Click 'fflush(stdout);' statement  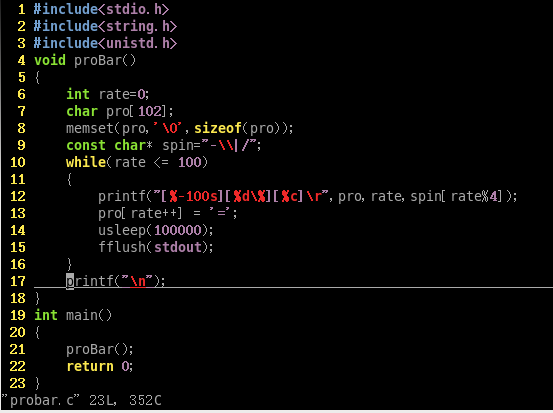coord(156,247)
